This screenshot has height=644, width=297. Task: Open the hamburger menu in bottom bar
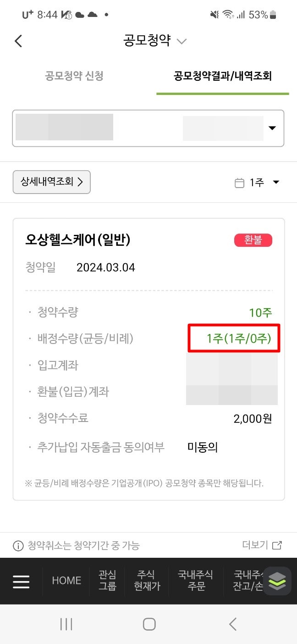[x=21, y=581]
